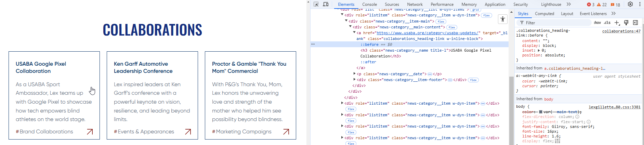Viewport: 644px width, 145px height.
Task: Open the 22 warnings counter
Action: pyautogui.click(x=602, y=4)
